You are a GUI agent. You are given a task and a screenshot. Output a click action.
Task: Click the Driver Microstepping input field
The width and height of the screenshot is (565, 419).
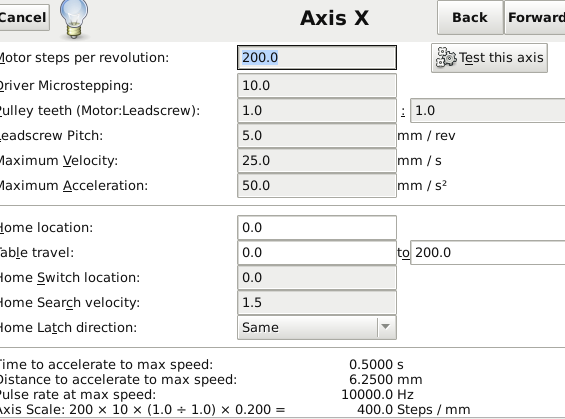pos(317,86)
